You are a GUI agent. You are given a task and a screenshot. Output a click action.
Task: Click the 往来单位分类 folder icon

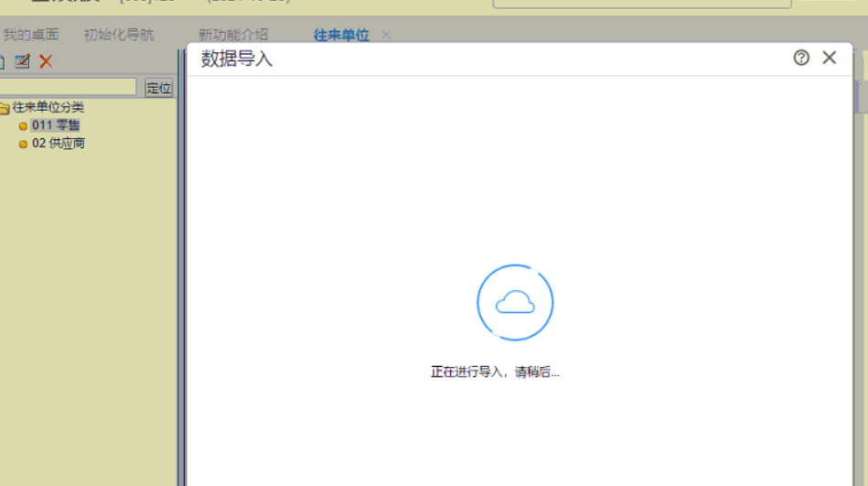pos(5,108)
